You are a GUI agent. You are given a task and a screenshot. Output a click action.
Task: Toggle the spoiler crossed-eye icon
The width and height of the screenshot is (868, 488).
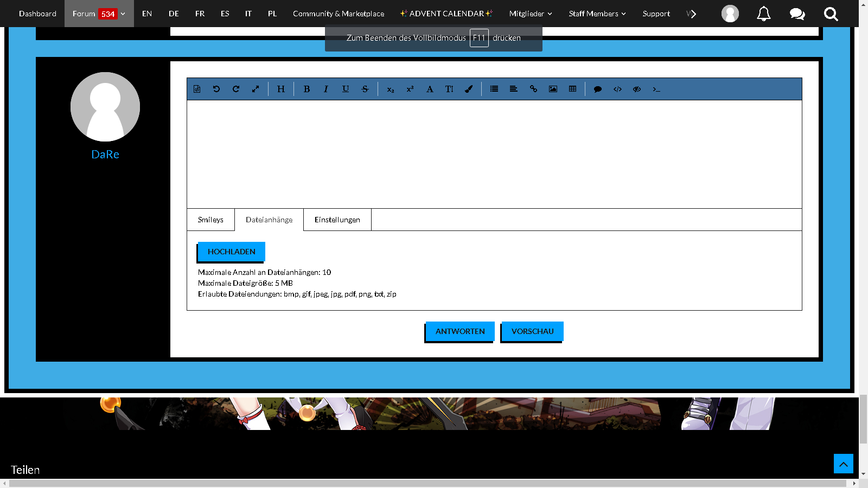tap(637, 89)
